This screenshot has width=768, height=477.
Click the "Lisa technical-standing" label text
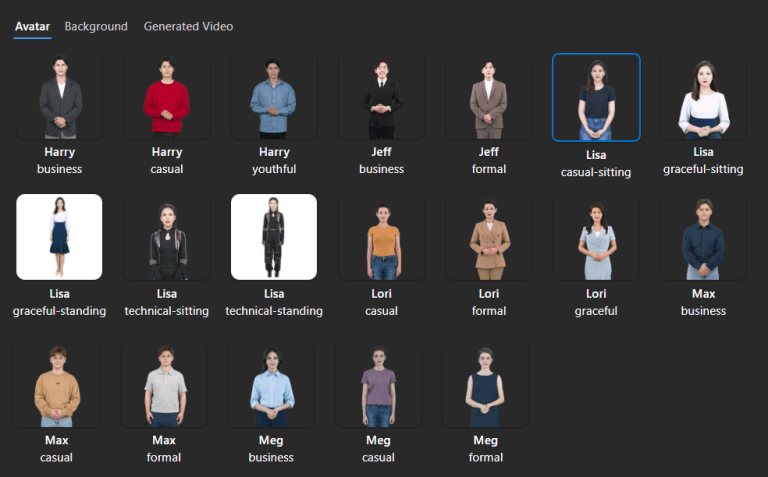274,302
